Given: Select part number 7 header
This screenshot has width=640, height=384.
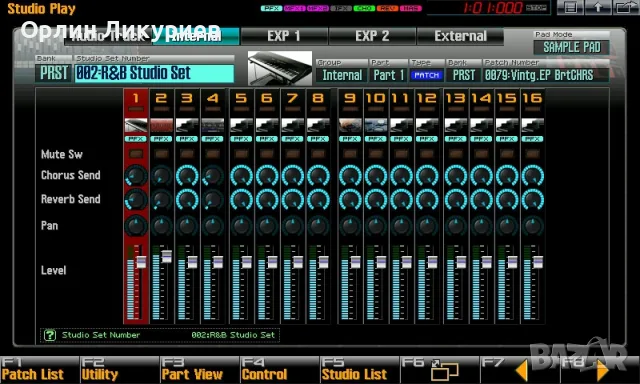Looking at the screenshot, I should tap(292, 98).
